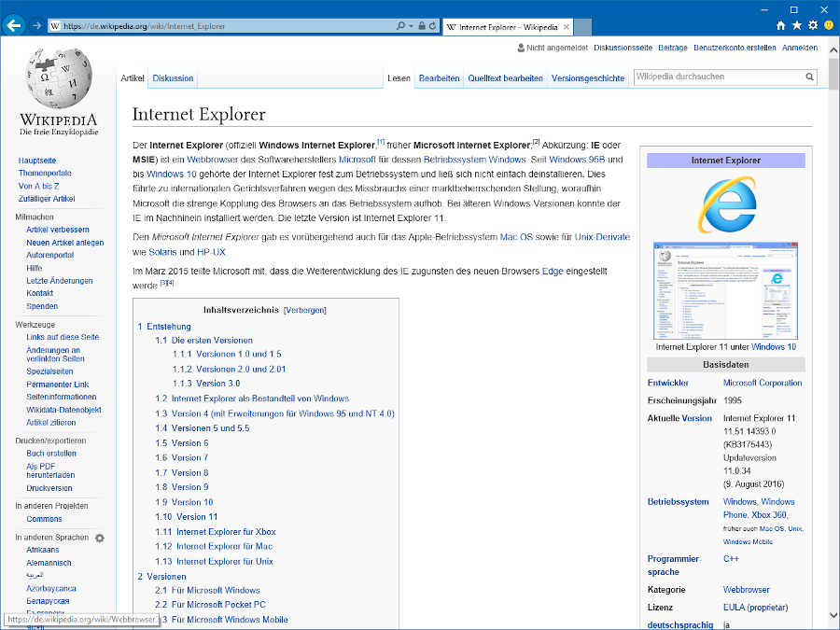Open Wikidata-Datenobjekt in the sidebar
The image size is (840, 630).
tap(63, 410)
